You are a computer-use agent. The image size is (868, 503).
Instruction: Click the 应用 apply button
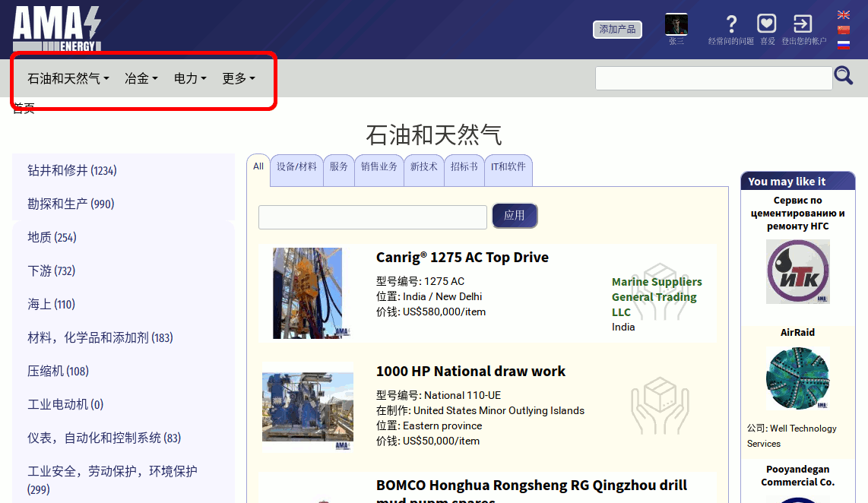click(x=515, y=216)
